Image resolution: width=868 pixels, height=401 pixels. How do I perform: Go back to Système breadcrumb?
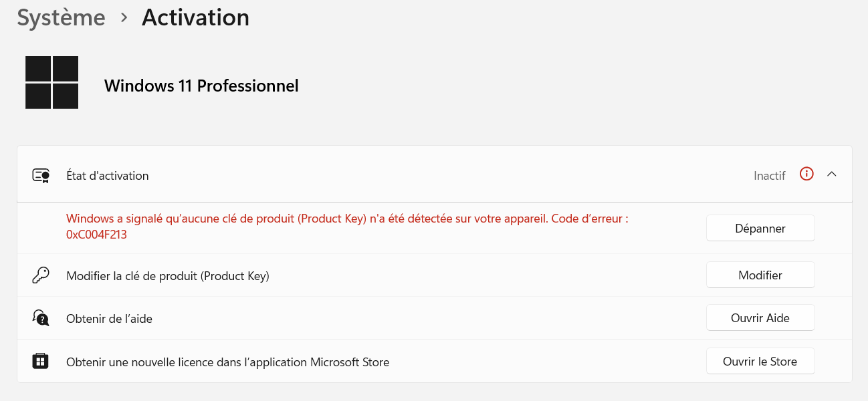61,18
